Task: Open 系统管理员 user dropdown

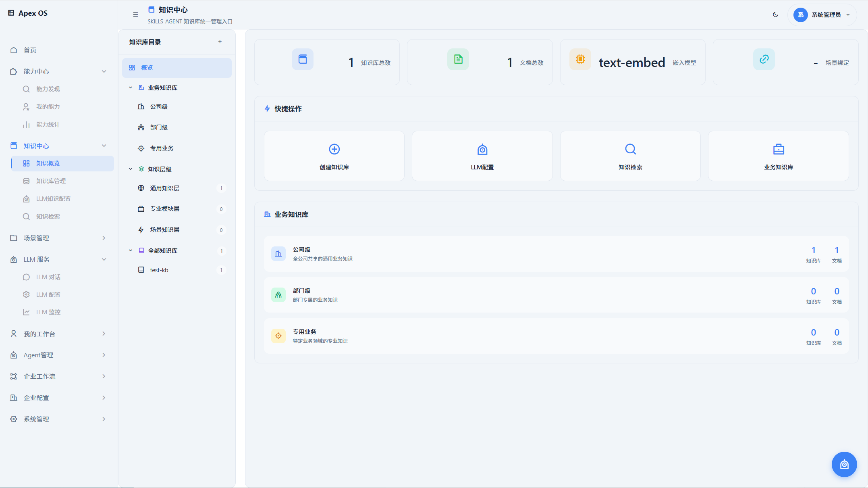Action: tap(822, 15)
